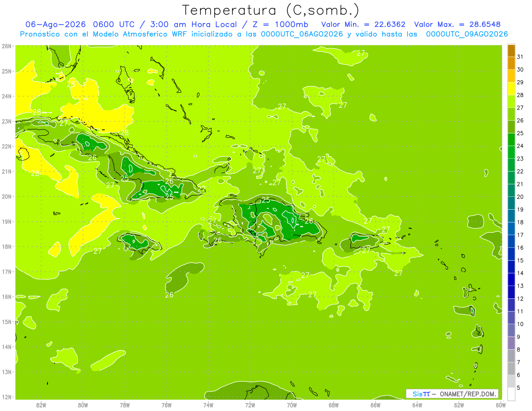
Task: Click the yellow-green swatch between 27 and 28
Action: click(511, 102)
